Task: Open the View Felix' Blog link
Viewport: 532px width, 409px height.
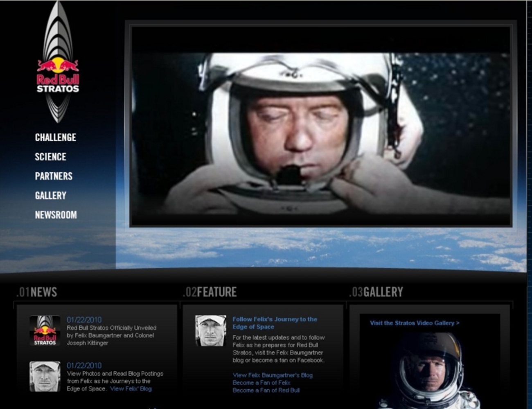Action: point(131,389)
